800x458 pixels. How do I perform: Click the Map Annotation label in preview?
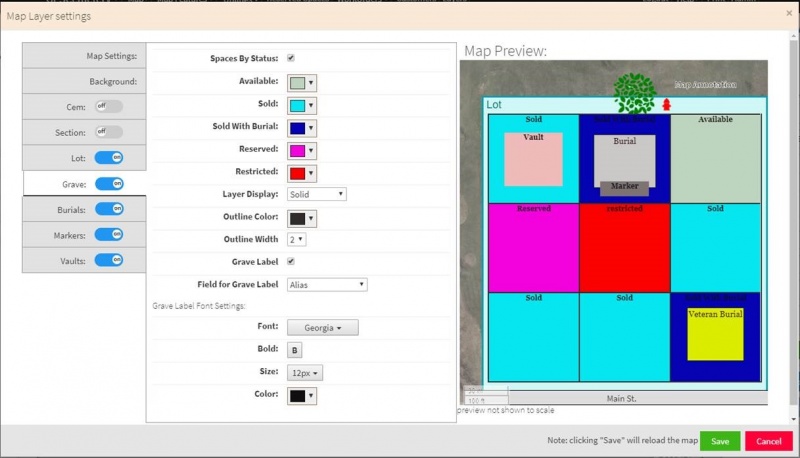705,84
